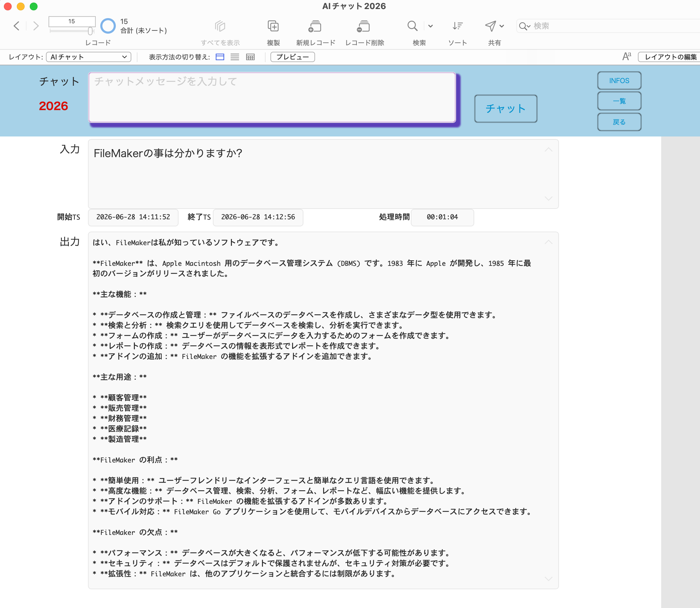
Task: Click the 終了TS timestamp field
Action: coord(258,217)
